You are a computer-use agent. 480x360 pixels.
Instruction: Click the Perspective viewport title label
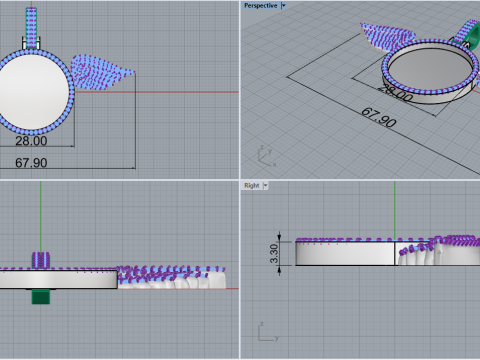tap(260, 6)
